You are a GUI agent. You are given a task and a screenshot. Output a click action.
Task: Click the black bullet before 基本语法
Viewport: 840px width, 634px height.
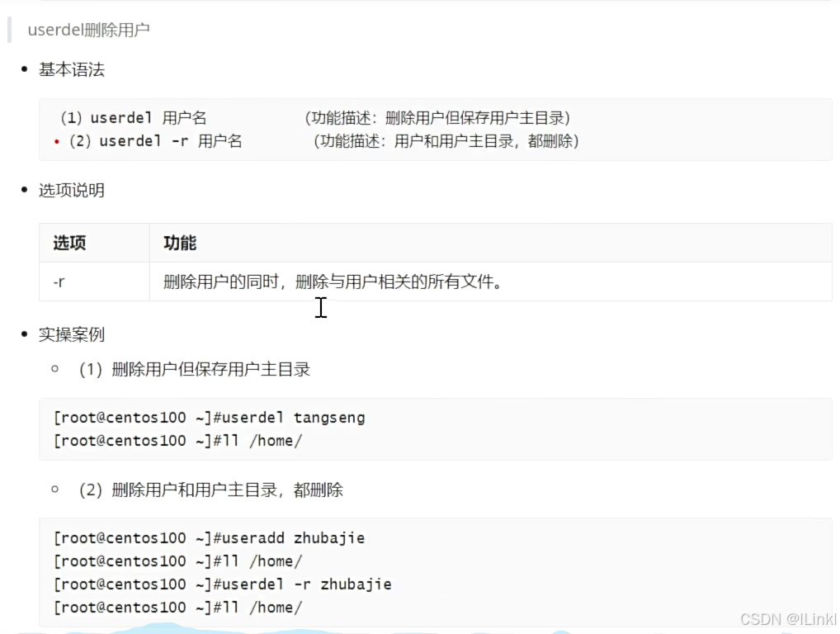point(23,69)
